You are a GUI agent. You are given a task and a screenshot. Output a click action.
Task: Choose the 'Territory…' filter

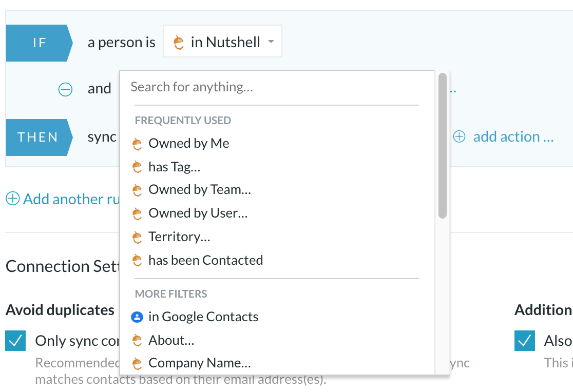(179, 237)
